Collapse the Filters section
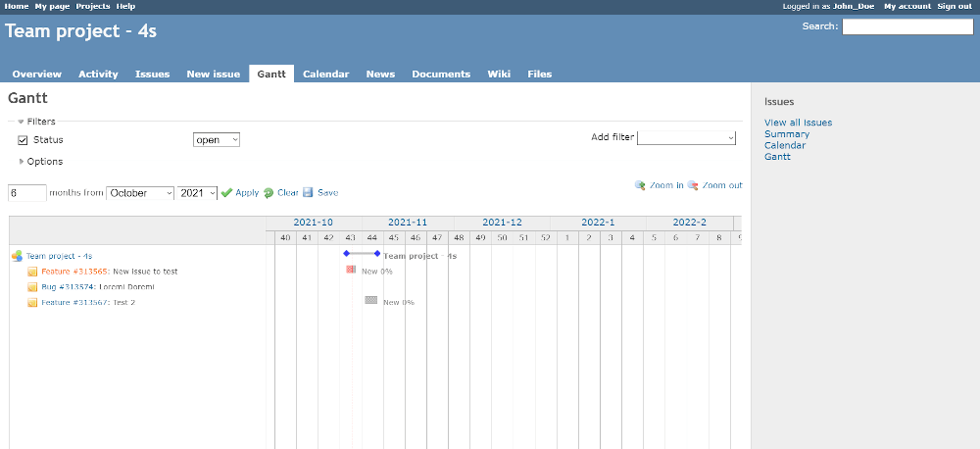Image resolution: width=980 pixels, height=449 pixels. click(21, 122)
